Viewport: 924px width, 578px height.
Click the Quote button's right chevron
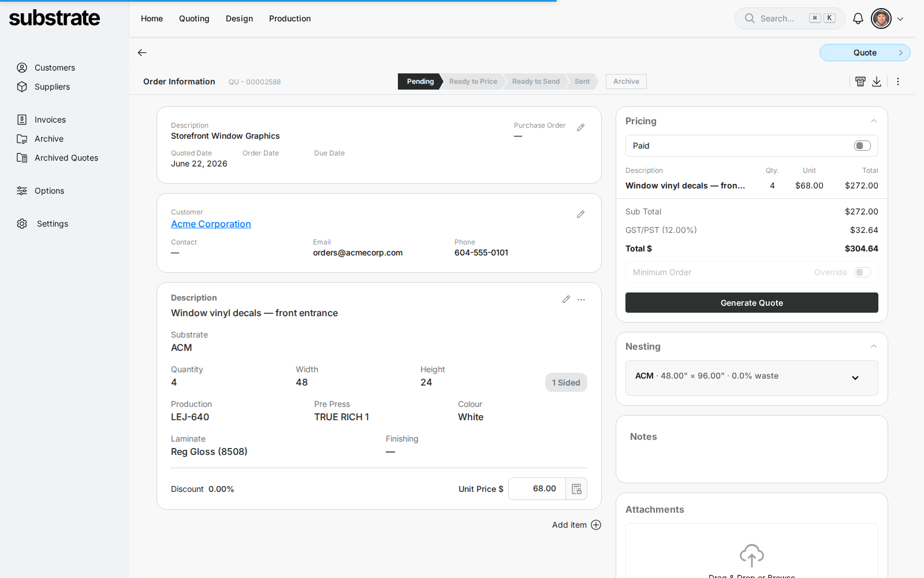coord(900,53)
